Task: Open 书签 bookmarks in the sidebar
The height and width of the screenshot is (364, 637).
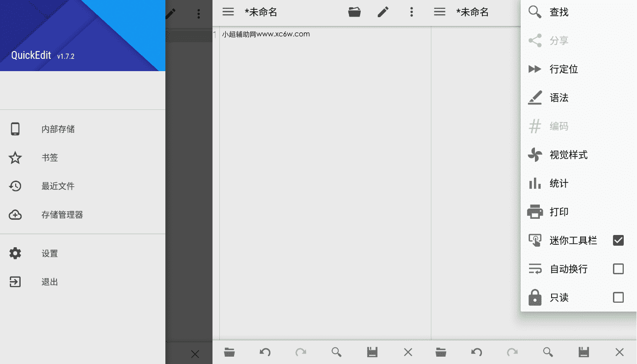Action: click(51, 157)
